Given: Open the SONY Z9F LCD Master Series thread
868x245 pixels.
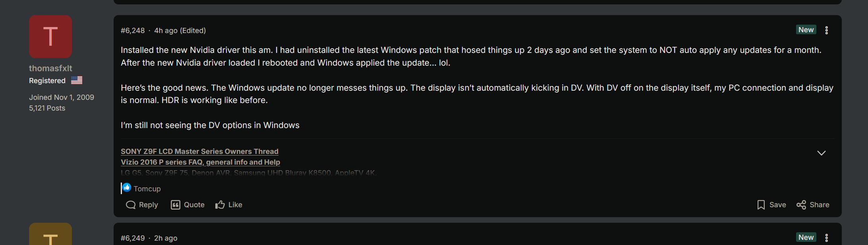Looking at the screenshot, I should coord(199,152).
